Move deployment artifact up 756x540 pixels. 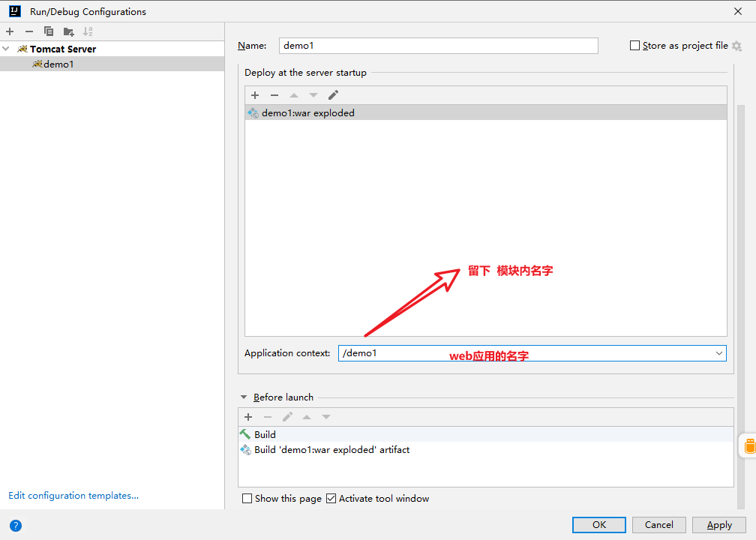pos(294,95)
